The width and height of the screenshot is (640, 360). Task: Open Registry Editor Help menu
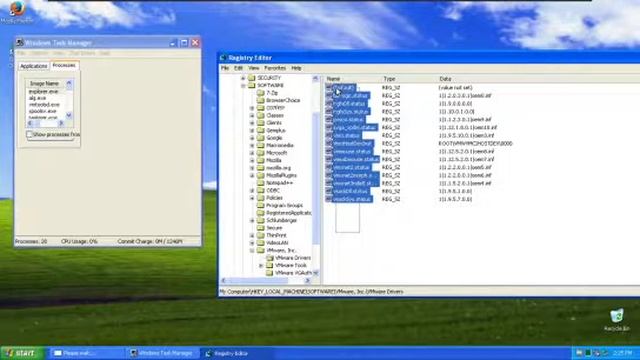[x=296, y=68]
